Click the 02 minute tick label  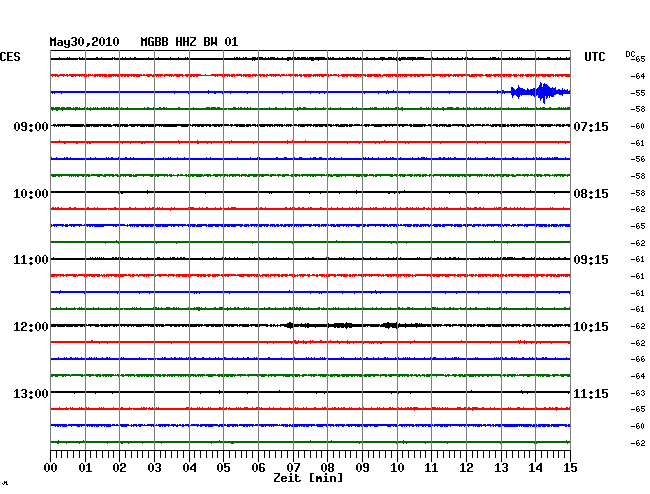coord(119,467)
